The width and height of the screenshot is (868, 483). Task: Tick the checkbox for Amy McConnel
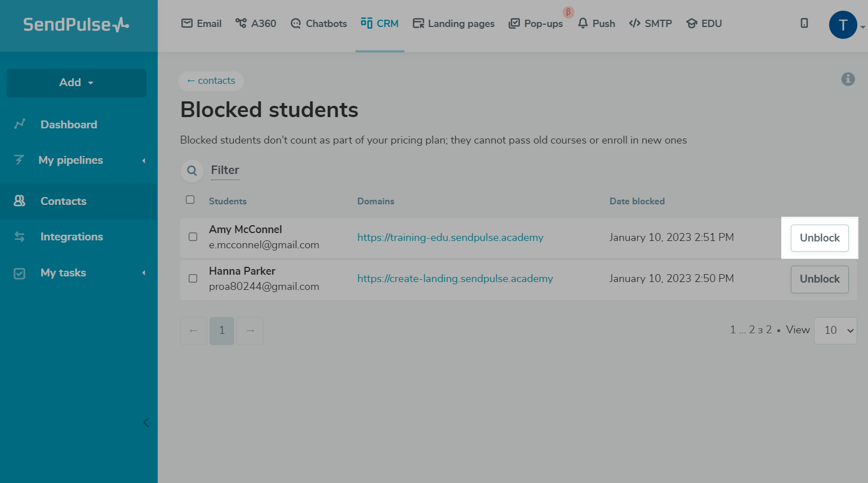(x=193, y=237)
